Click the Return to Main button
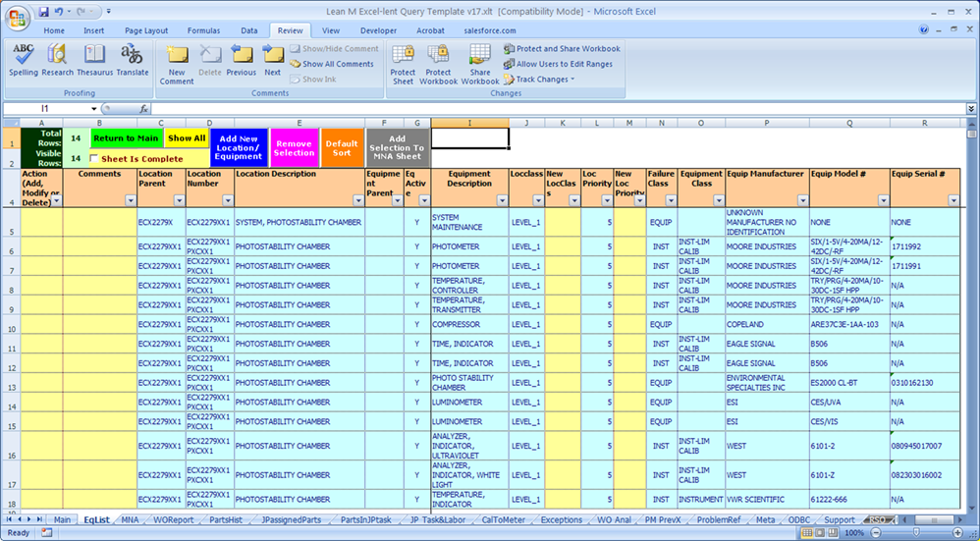This screenshot has height=541, width=980. point(127,138)
